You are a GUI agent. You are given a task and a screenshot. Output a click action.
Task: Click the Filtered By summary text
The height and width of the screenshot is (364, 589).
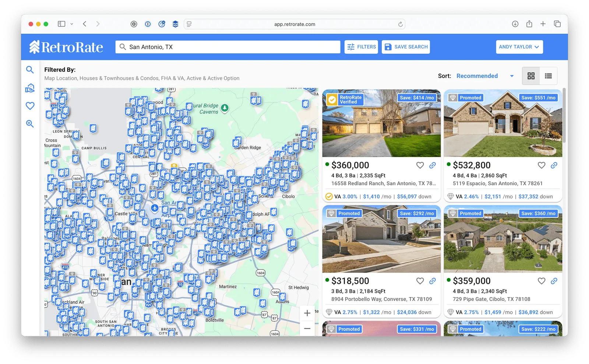pos(142,78)
